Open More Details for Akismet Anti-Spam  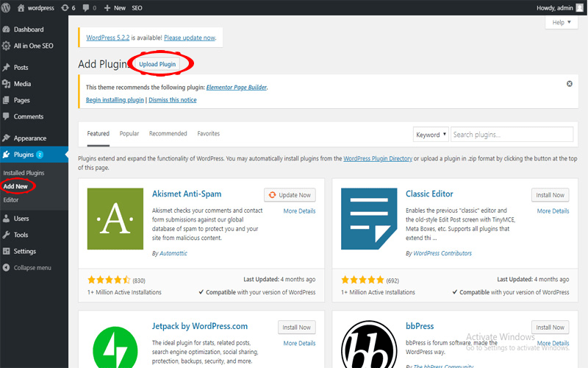pos(299,211)
